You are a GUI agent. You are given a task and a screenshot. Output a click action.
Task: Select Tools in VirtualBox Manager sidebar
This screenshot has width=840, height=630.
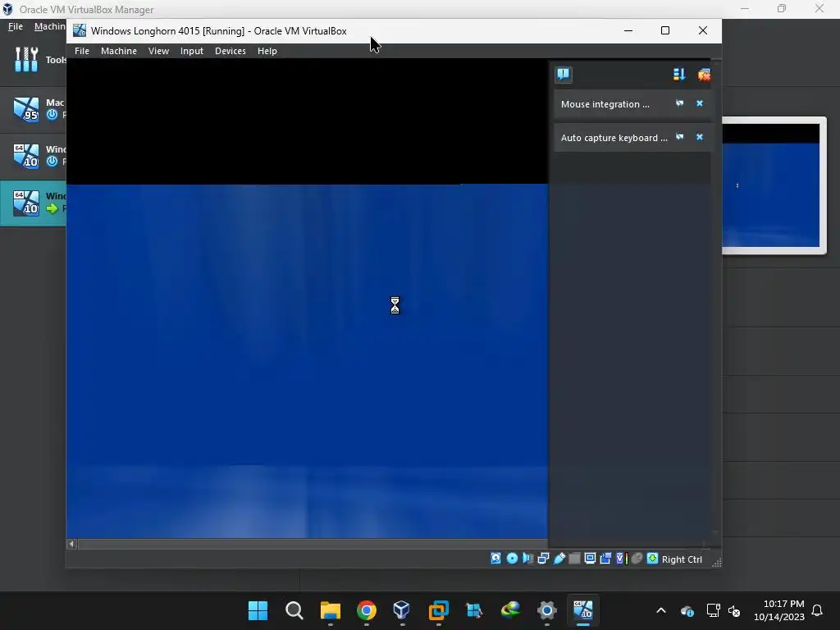pyautogui.click(x=33, y=59)
